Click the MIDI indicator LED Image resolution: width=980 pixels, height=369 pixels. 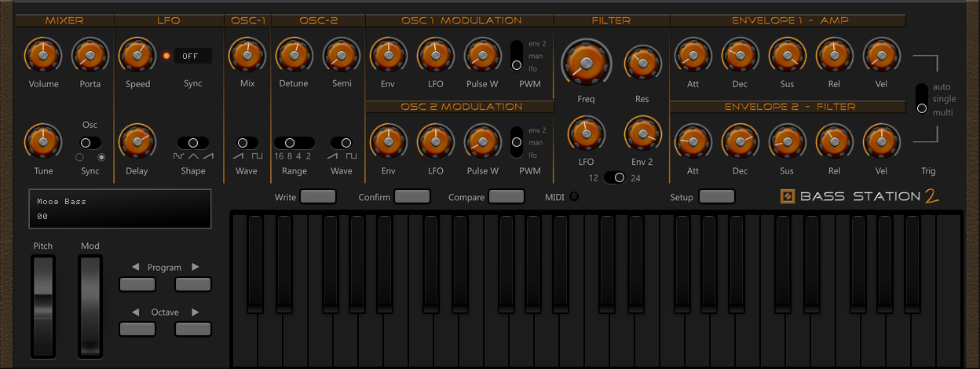(574, 196)
